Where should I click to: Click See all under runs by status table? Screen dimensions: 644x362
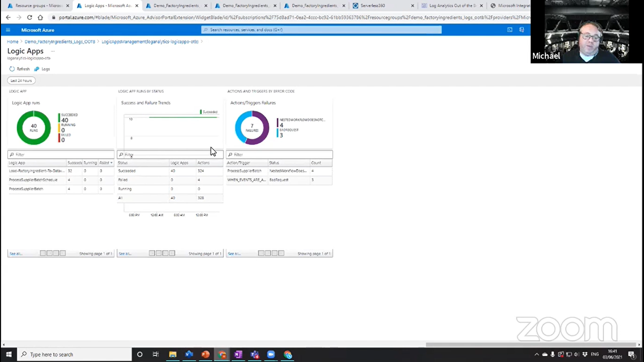point(125,254)
